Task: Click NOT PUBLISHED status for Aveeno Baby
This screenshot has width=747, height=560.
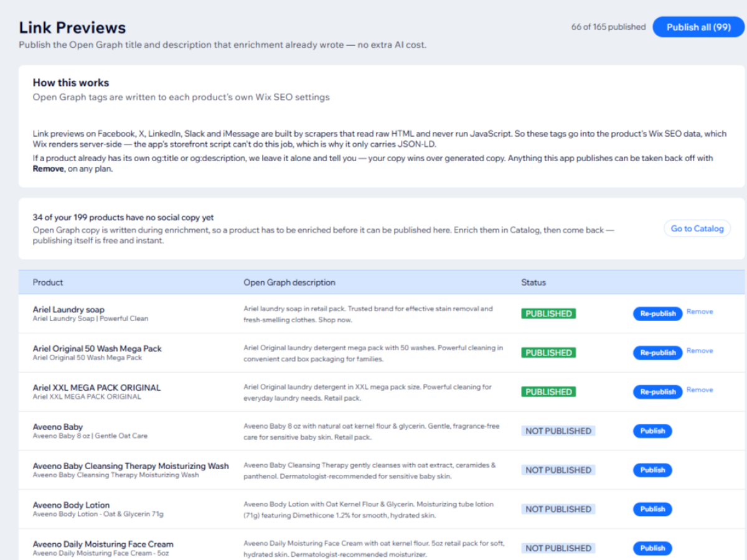Action: (x=558, y=431)
